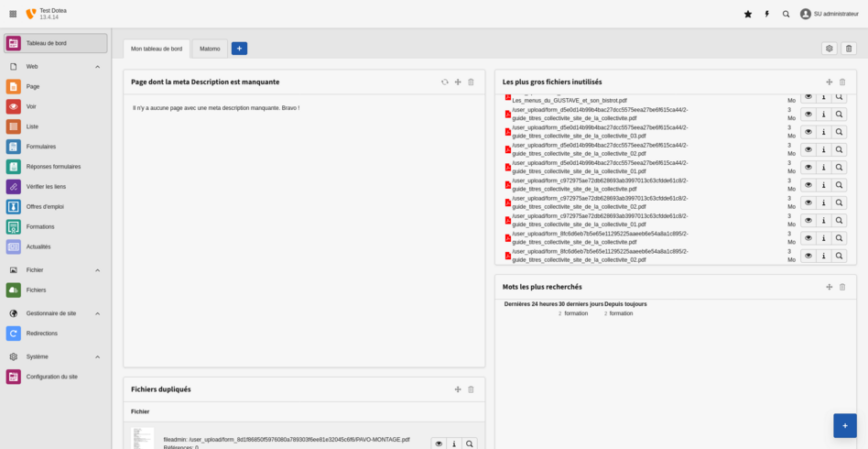
Task: Remove the Mots les plus recherchés widget
Action: pyautogui.click(x=842, y=287)
